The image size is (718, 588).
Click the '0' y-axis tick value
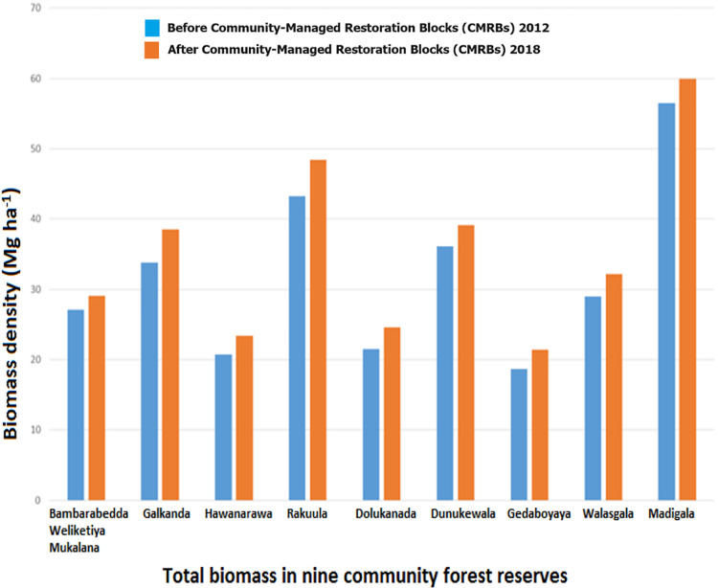click(38, 501)
